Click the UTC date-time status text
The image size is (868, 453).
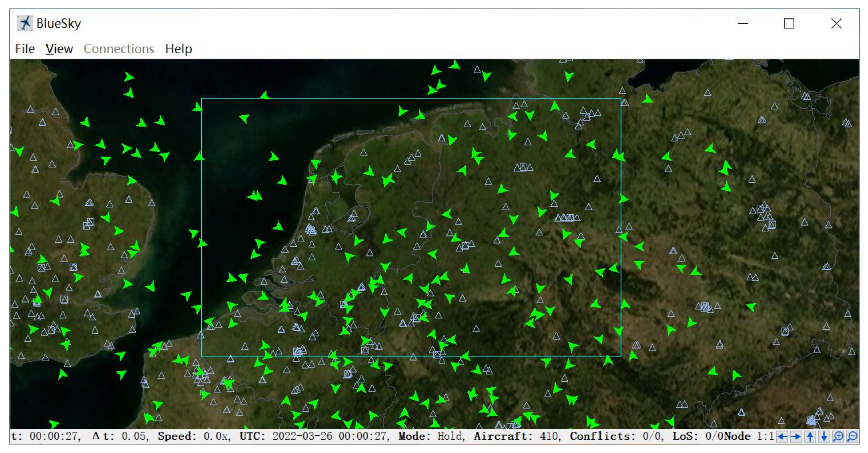314,436
